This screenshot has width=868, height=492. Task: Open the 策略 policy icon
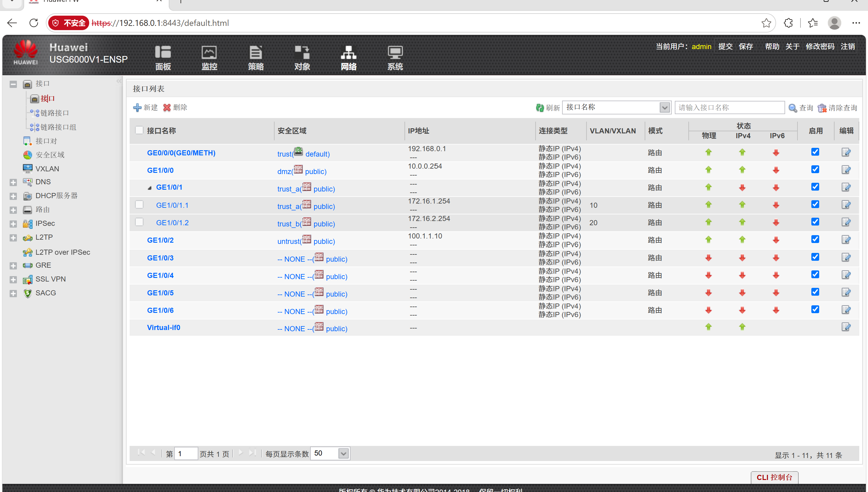[256, 58]
